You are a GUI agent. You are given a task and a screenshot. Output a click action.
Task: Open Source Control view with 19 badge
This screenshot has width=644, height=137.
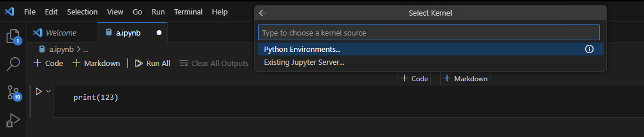pyautogui.click(x=13, y=93)
